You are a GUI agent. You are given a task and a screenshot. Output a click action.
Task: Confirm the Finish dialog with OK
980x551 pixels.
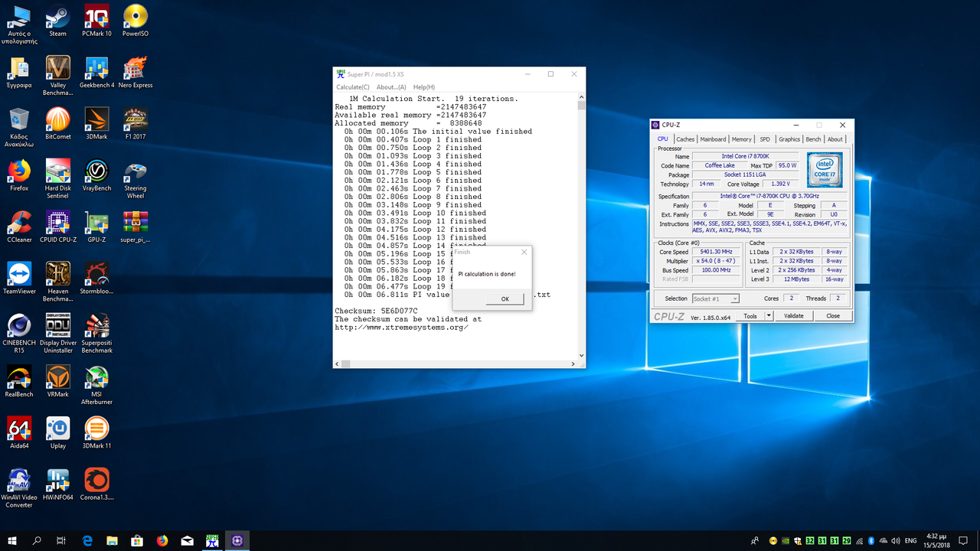(x=505, y=299)
